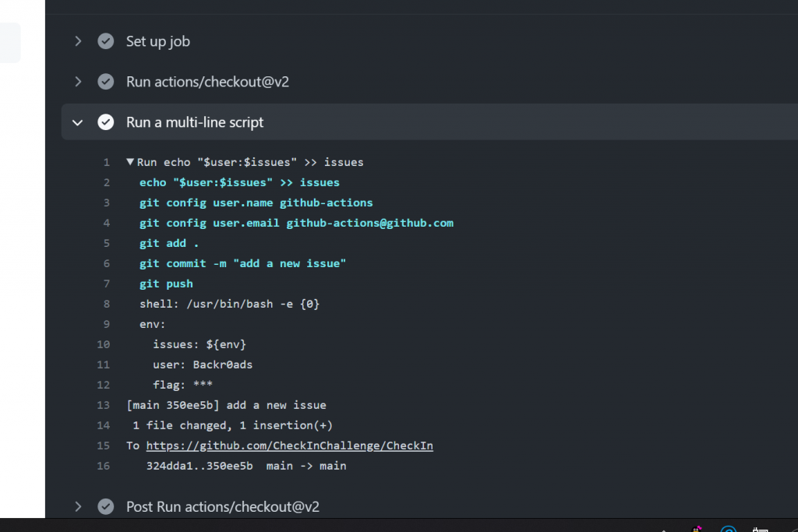The height and width of the screenshot is (532, 798).
Task: Click the Set up job step title
Action: click(158, 41)
